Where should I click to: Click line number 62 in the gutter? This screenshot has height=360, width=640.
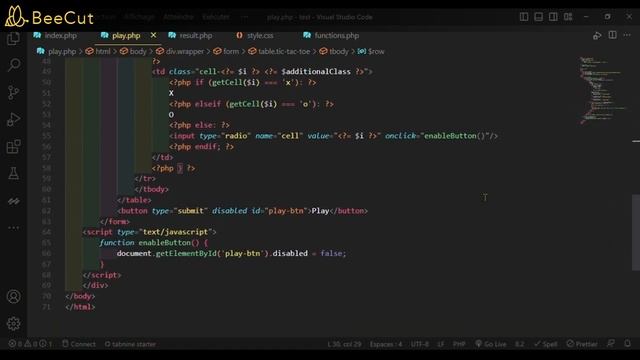pos(47,211)
